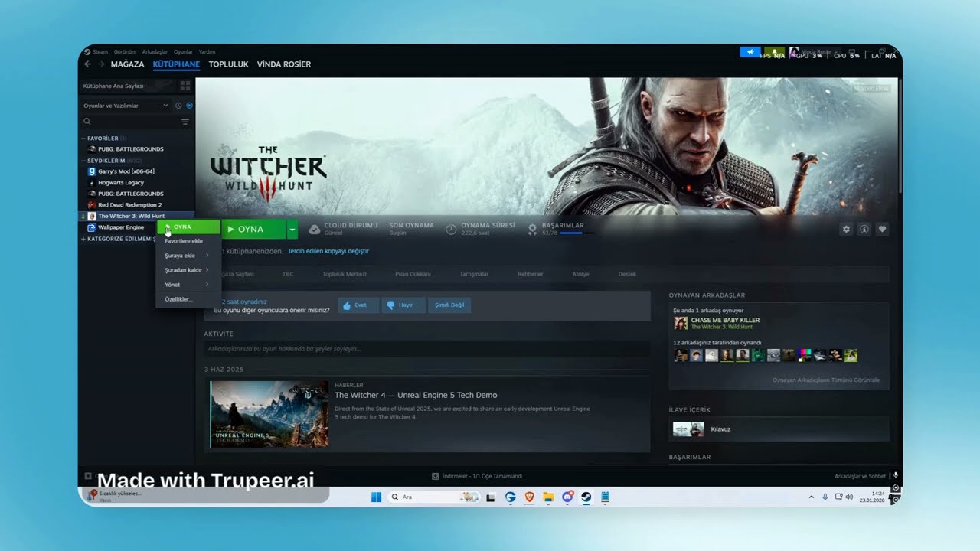Open the Kılavuz extra content item
The image size is (980, 551).
click(779, 429)
